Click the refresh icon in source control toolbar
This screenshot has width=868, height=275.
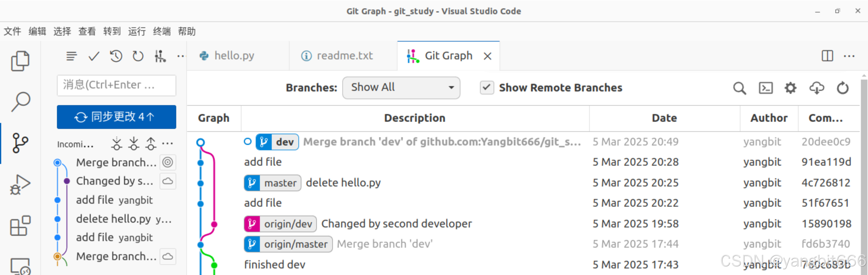pyautogui.click(x=138, y=56)
